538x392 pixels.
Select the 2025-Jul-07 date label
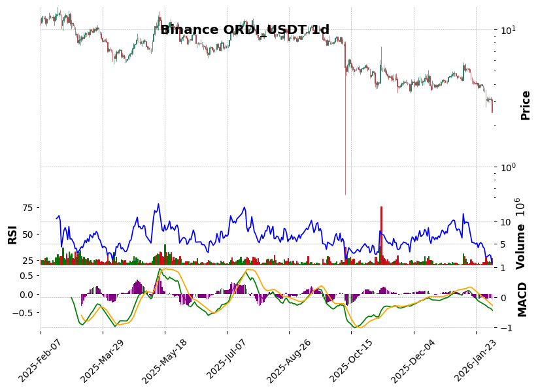point(226,360)
